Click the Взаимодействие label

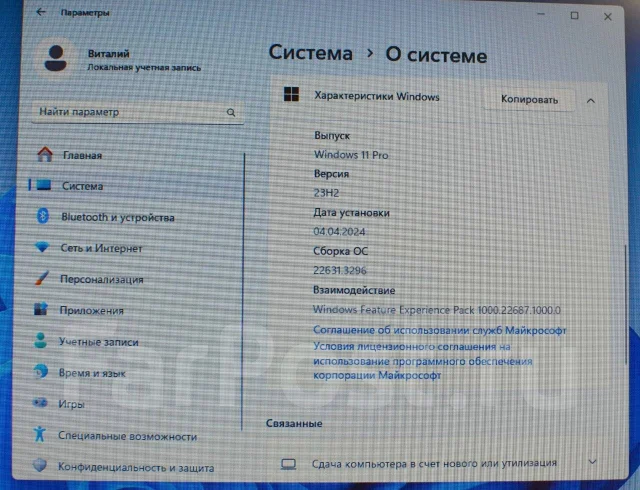click(354, 290)
